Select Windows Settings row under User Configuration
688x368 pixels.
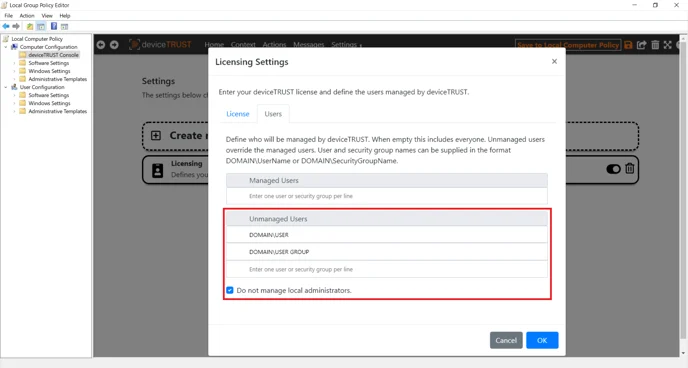point(49,103)
